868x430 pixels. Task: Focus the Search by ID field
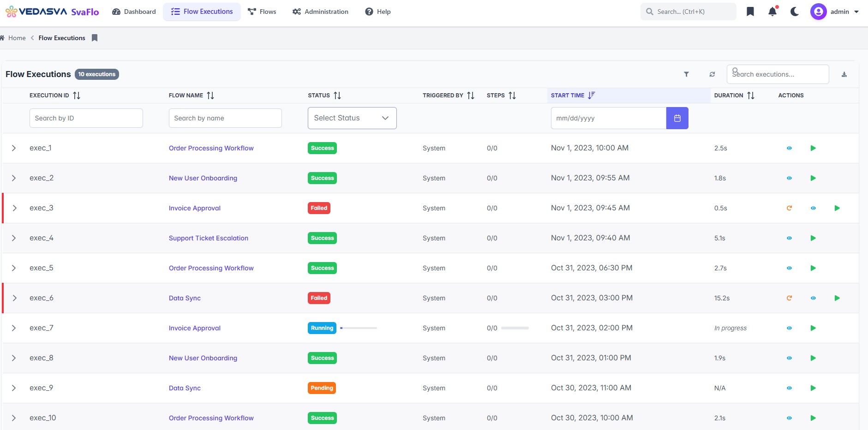[x=86, y=118]
